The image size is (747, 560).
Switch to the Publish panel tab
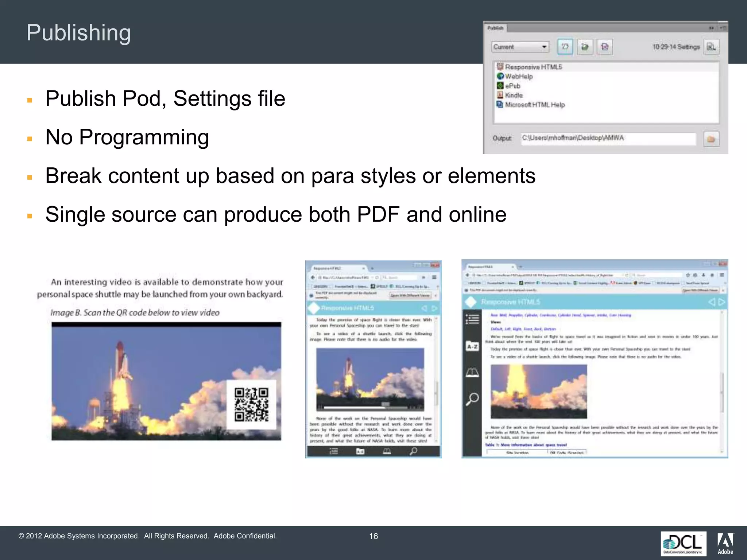pos(496,28)
